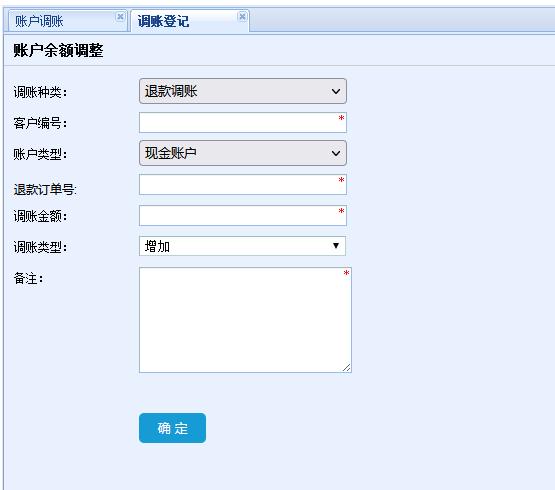Click the 账户类型 label
Screen dimensions: 555x490
(x=40, y=154)
